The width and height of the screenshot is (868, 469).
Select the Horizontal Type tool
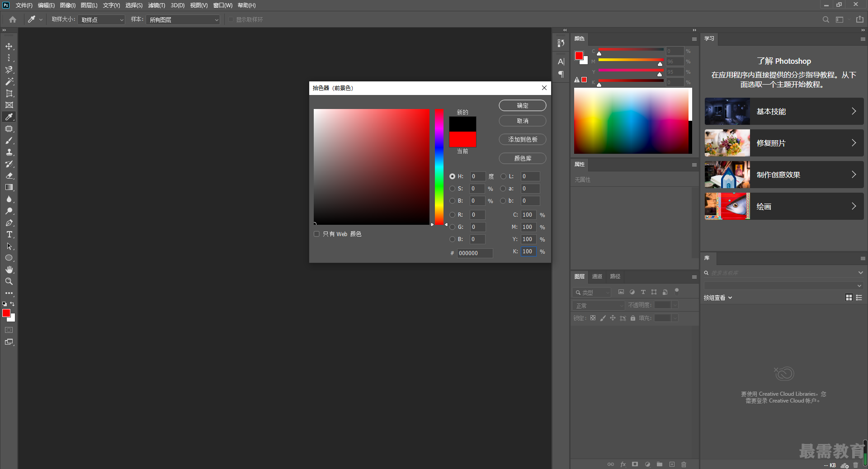click(x=9, y=234)
